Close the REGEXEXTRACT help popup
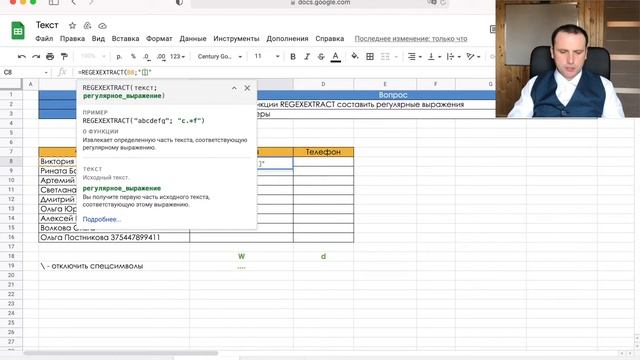Viewport: 640px width, 360px height. coord(247,88)
